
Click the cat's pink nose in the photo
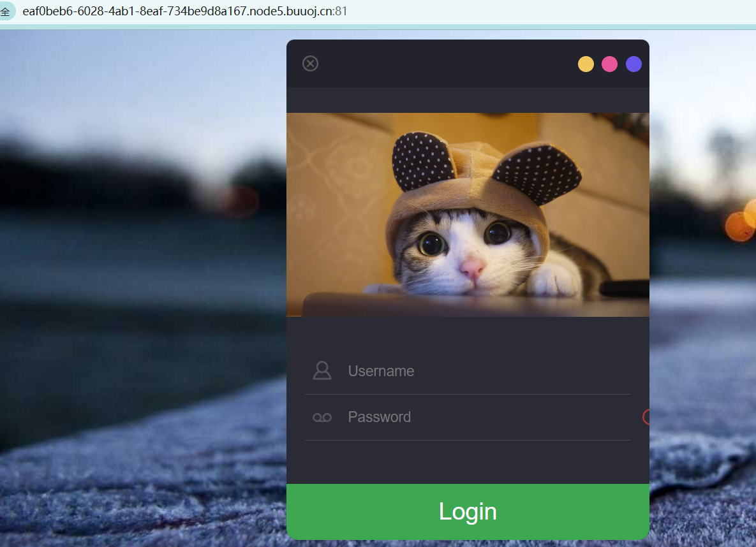tap(473, 268)
